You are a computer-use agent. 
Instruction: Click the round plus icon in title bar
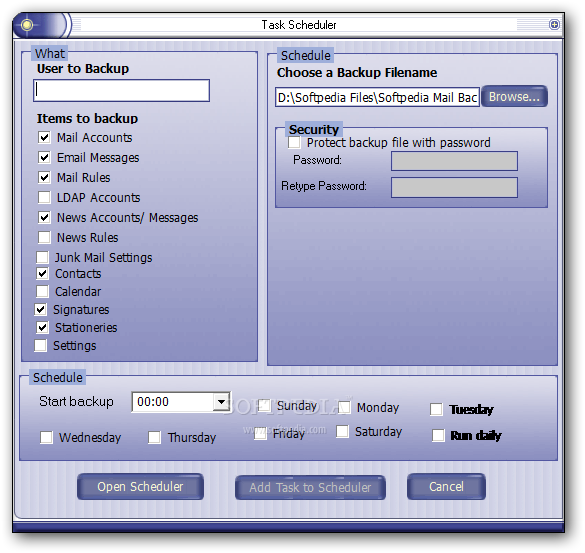(554, 25)
